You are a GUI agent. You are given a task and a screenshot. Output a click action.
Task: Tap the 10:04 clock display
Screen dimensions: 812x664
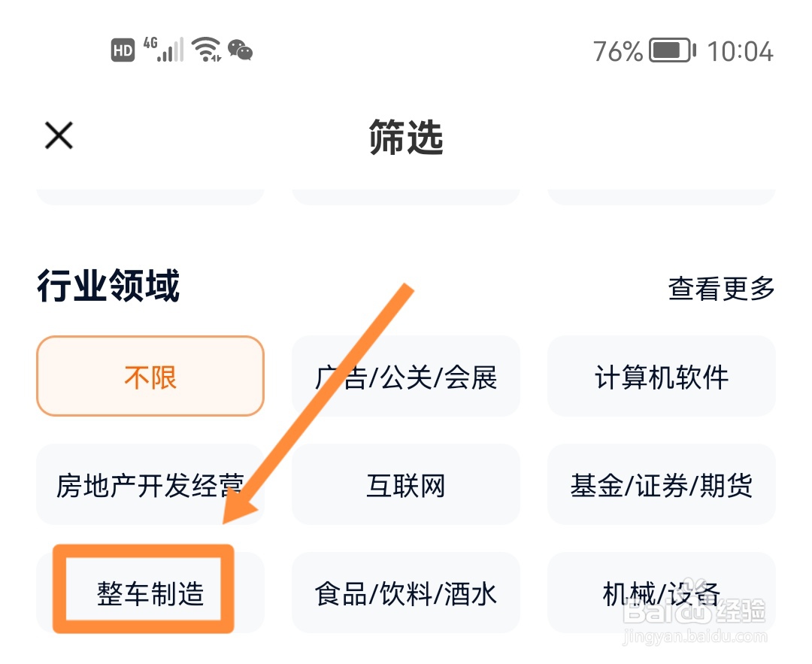(x=741, y=51)
